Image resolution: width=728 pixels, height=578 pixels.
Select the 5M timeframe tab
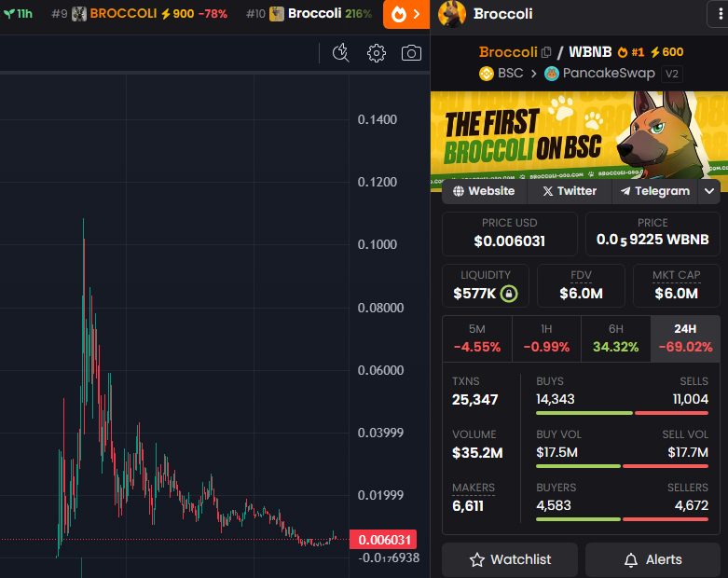477,339
